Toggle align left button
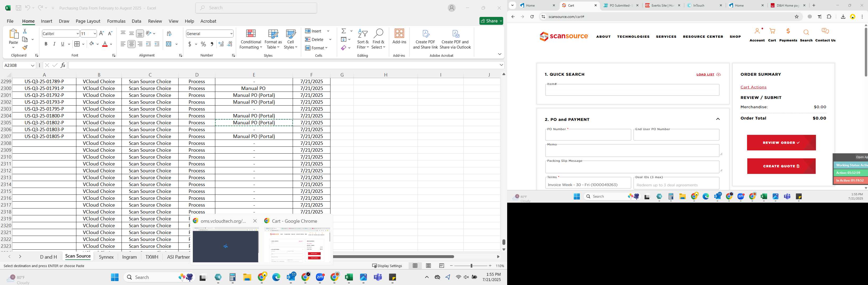Viewport: 868px width, 285px height. (x=123, y=44)
